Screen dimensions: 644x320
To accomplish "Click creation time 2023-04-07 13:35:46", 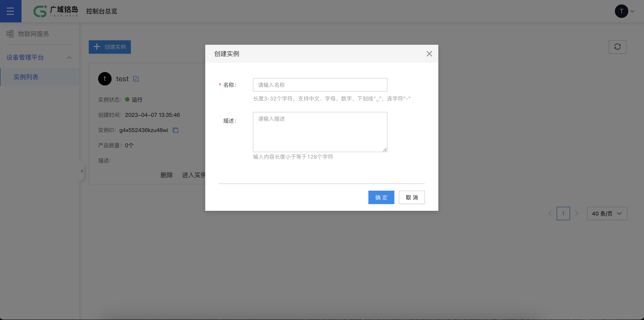I will [153, 115].
